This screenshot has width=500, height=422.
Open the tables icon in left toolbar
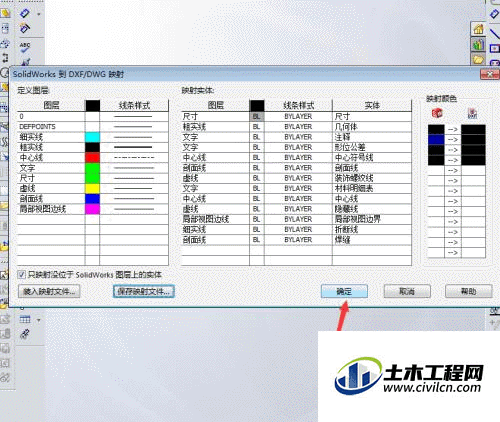(25, 319)
